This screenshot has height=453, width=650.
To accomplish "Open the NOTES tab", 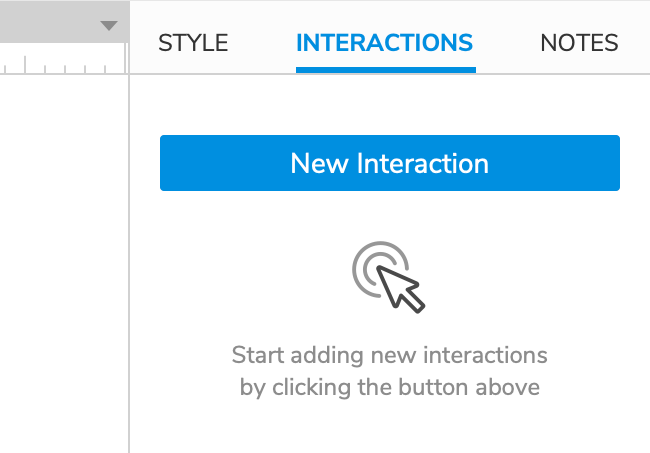I will pos(579,43).
